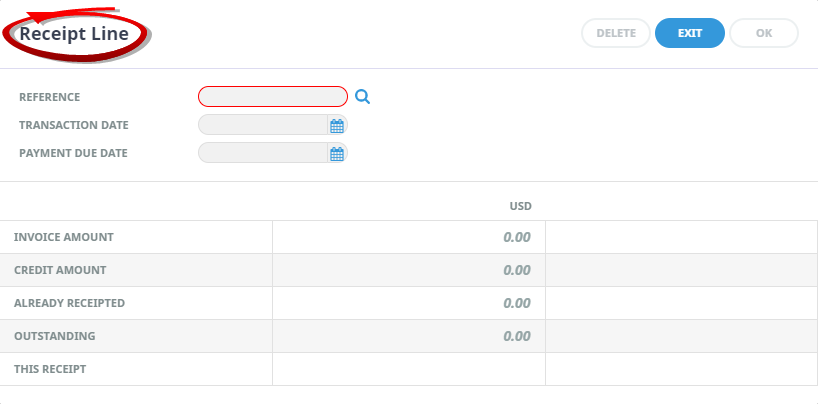
Task: Click the Reference input field
Action: tap(273, 97)
